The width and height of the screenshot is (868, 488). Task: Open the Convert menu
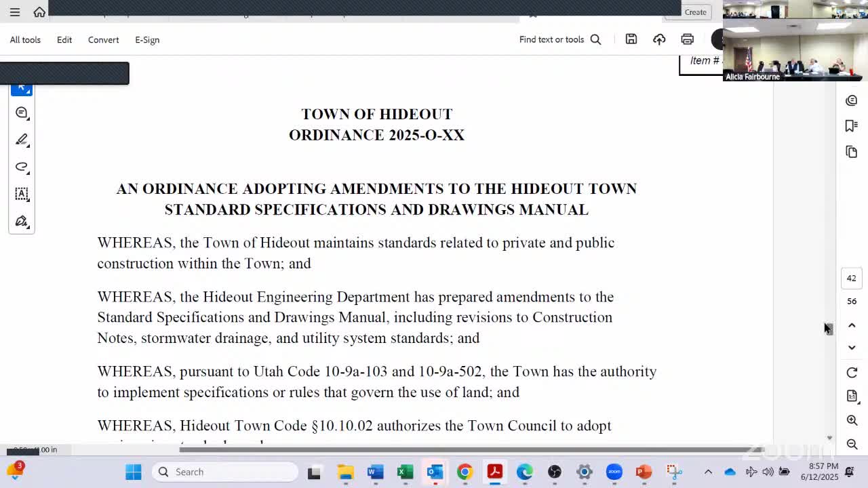point(103,39)
